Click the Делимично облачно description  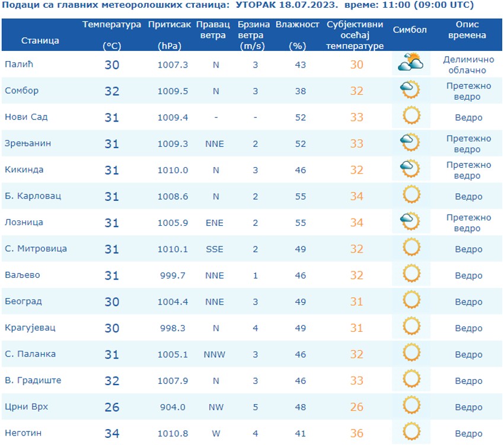[468, 65]
